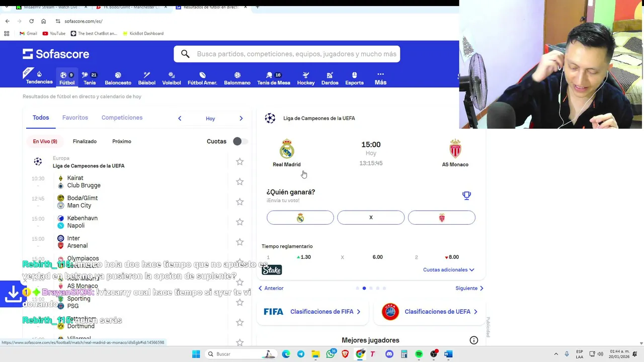Open the Tendencias section

point(39,77)
